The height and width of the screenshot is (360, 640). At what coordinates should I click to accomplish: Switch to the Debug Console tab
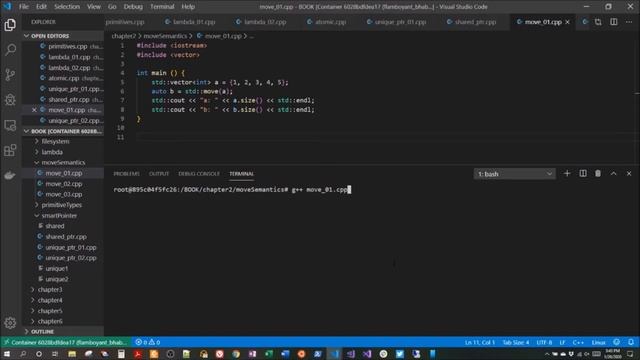click(199, 173)
